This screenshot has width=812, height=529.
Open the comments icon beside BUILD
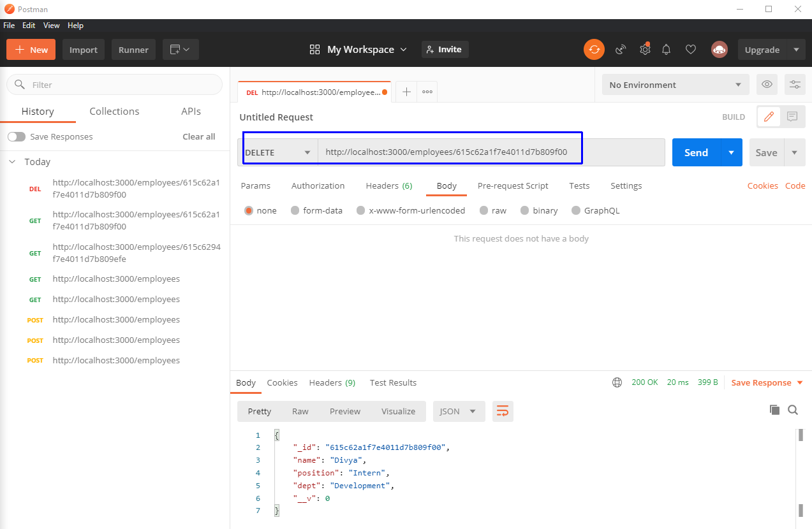(792, 117)
